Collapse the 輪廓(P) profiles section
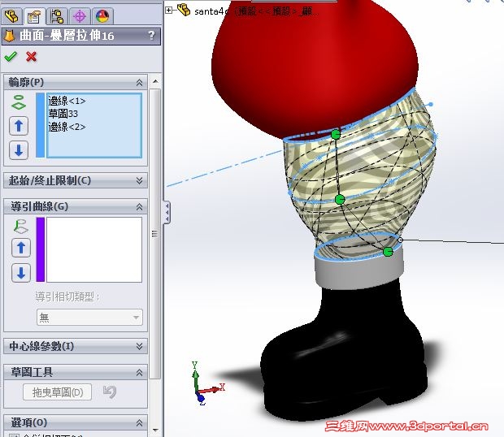The width and height of the screenshot is (504, 437). click(140, 83)
